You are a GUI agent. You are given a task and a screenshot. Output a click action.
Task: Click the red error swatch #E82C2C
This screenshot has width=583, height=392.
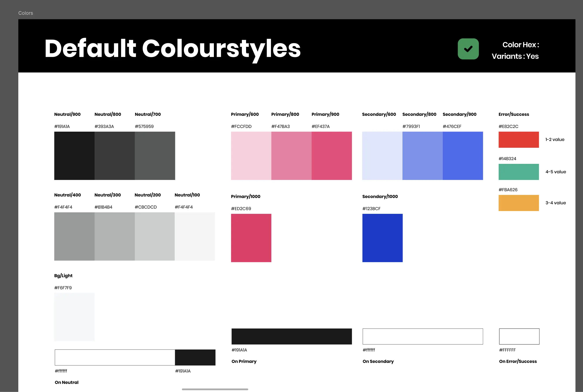click(519, 140)
